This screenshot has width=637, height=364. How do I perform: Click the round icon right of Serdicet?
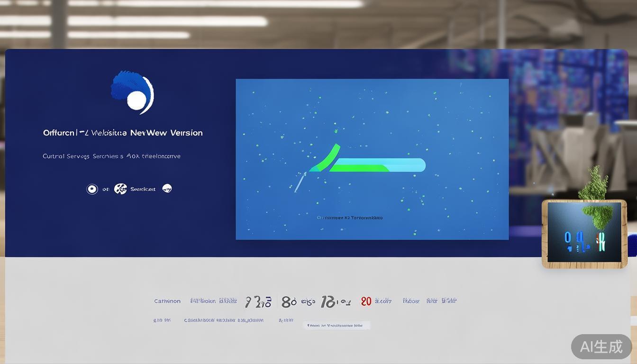167,189
